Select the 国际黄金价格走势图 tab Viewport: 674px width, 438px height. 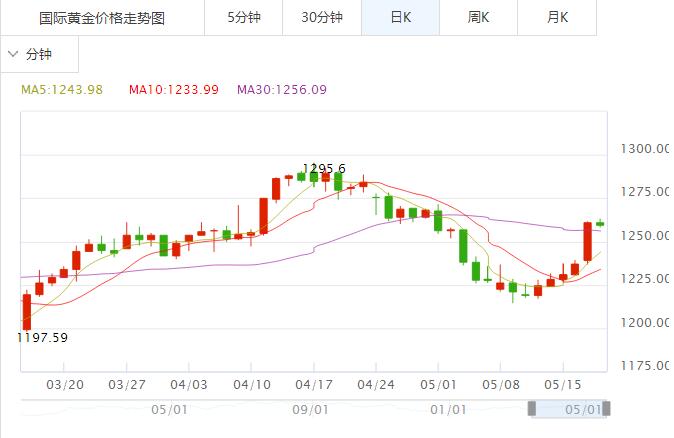[102, 18]
